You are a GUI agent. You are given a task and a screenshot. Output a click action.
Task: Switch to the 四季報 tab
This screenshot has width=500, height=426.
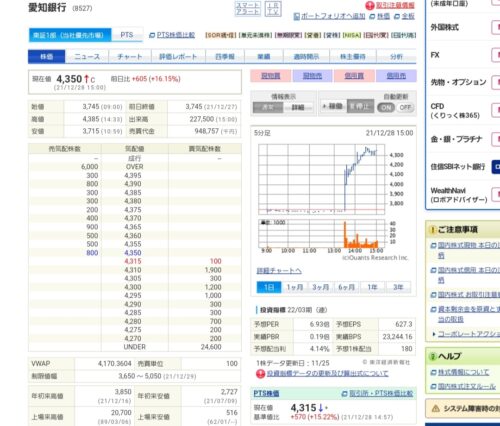click(225, 57)
